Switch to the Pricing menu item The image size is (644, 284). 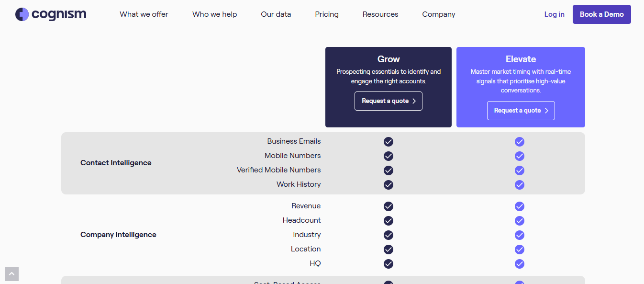[x=327, y=14]
